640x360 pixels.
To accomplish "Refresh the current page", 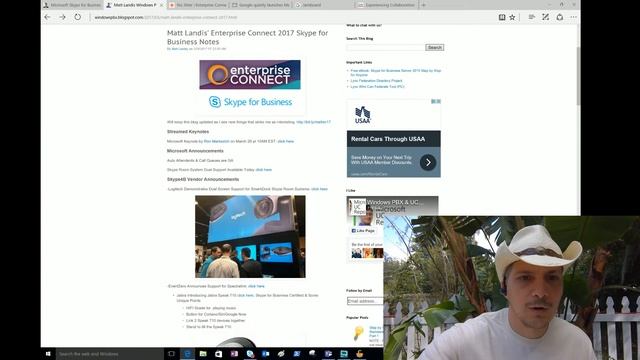I will tap(78, 17).
